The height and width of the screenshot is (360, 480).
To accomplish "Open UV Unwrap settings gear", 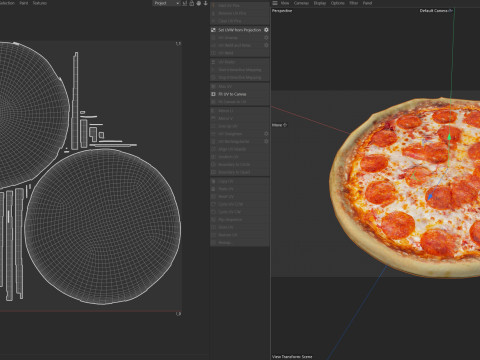I will pyautogui.click(x=266, y=38).
